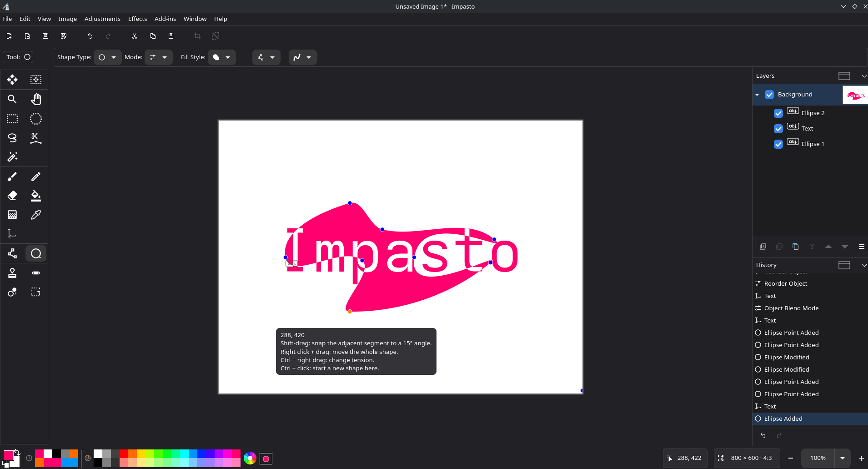Select the Gradient tool

12,215
